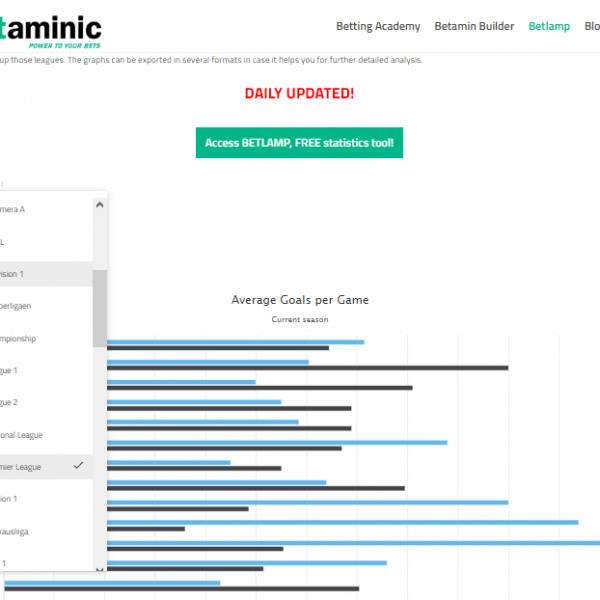Image resolution: width=600 pixels, height=600 pixels.
Task: Select the checked Premier League option
Action: tap(46, 467)
